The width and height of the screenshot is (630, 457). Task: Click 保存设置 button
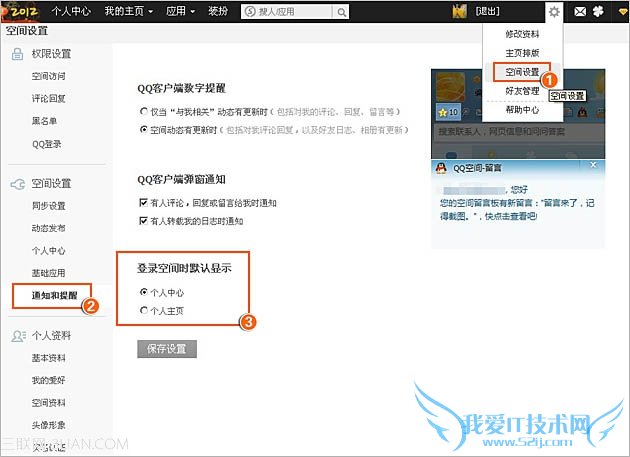click(x=167, y=348)
